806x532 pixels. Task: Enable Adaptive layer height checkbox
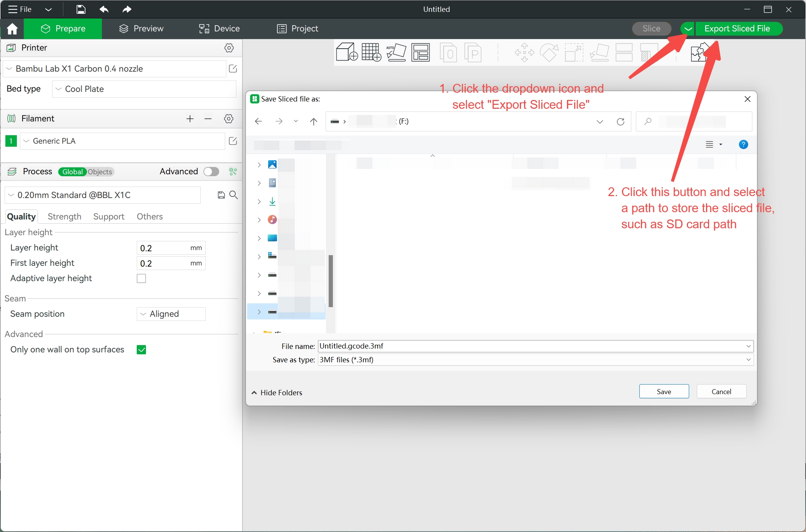point(141,278)
